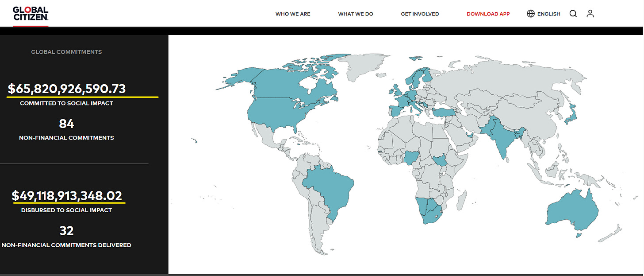This screenshot has height=276, width=644.
Task: Select Spain on the map
Action: (x=396, y=111)
